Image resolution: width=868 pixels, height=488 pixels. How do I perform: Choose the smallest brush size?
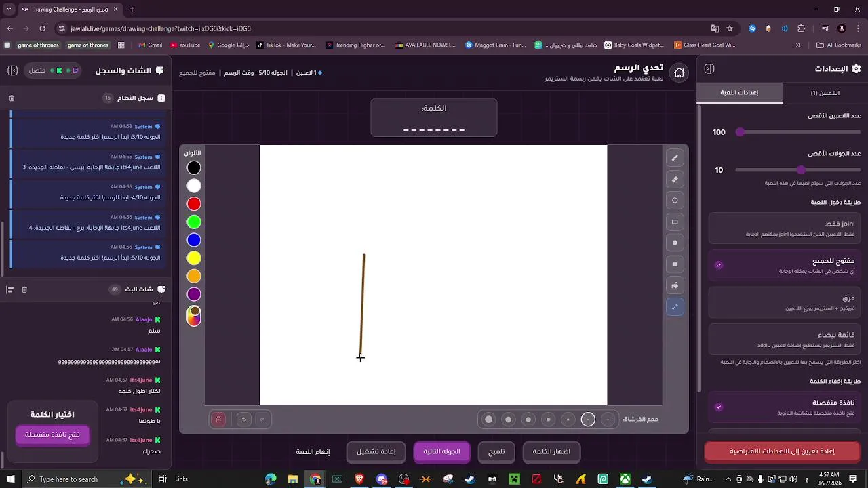[608, 420]
